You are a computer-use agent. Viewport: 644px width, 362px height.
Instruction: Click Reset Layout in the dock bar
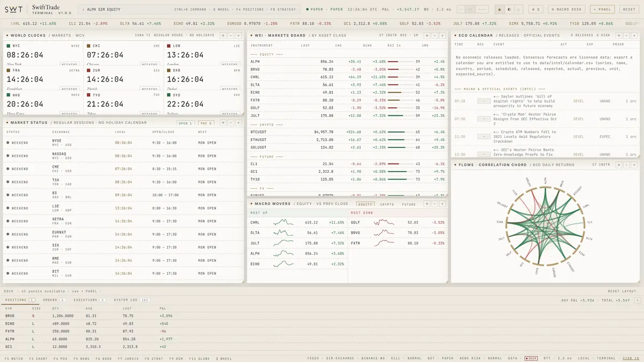pos(622,291)
